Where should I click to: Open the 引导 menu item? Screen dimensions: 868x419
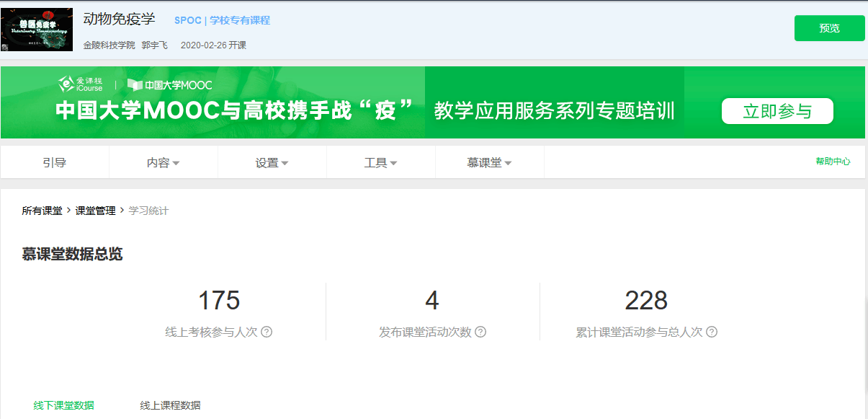(x=55, y=163)
